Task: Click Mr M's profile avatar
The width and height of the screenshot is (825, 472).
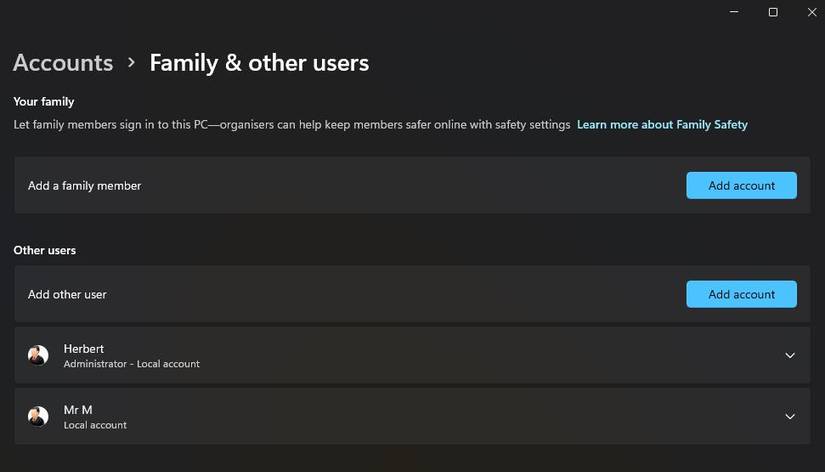Action: (x=38, y=416)
